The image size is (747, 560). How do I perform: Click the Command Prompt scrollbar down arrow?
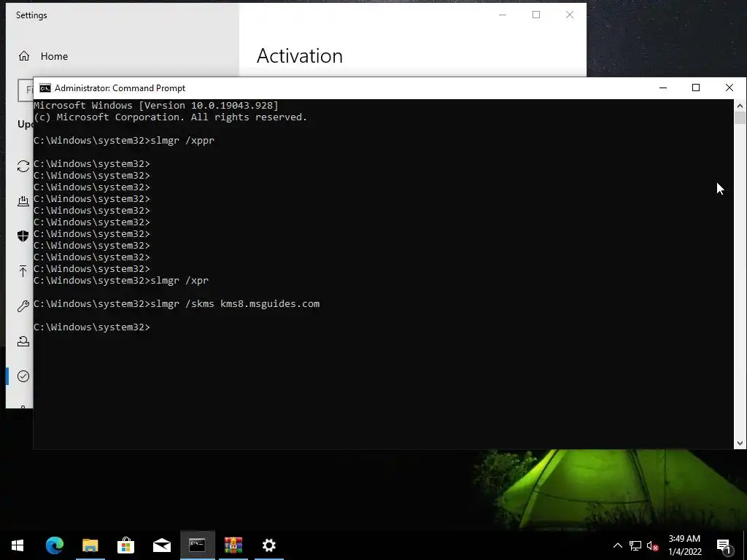coord(740,443)
